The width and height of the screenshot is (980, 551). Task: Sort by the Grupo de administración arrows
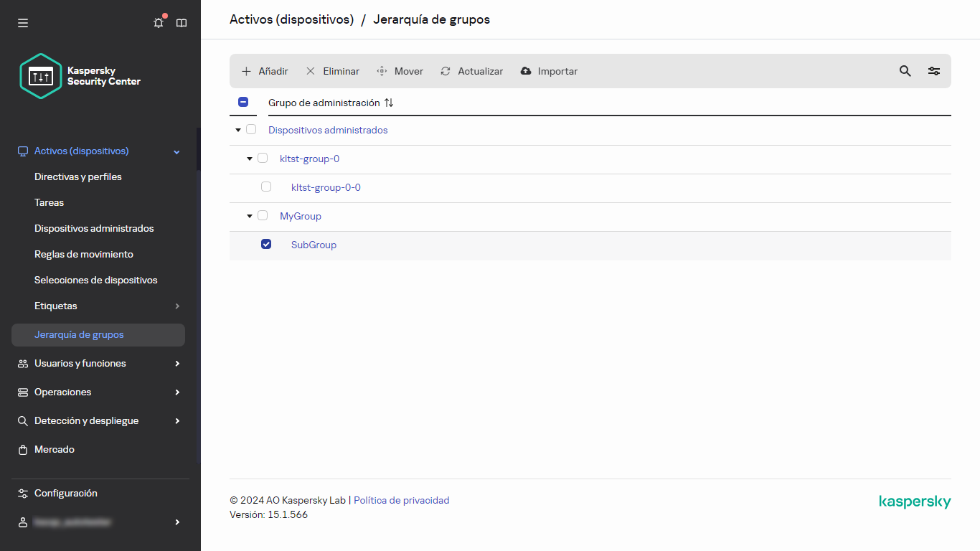click(389, 103)
